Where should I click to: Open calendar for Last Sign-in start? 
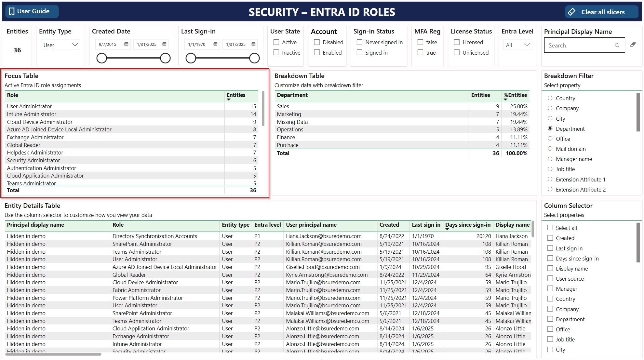tap(215, 44)
